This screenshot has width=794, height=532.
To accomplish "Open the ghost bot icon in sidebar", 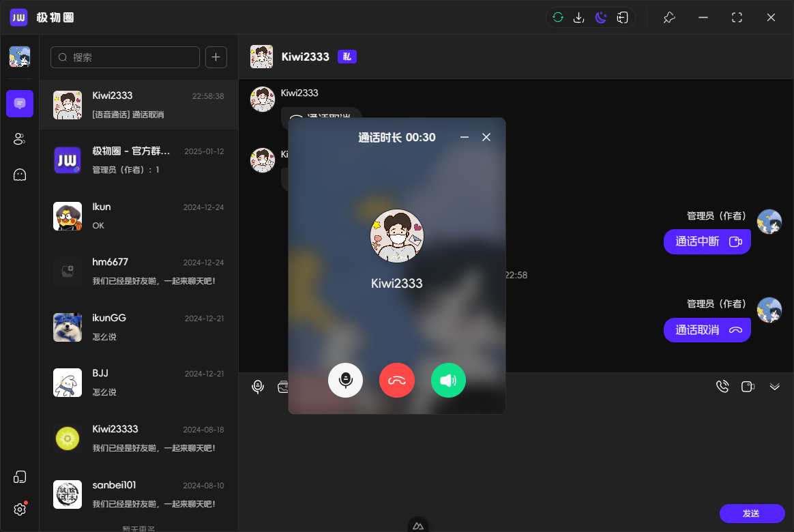I will (20, 175).
